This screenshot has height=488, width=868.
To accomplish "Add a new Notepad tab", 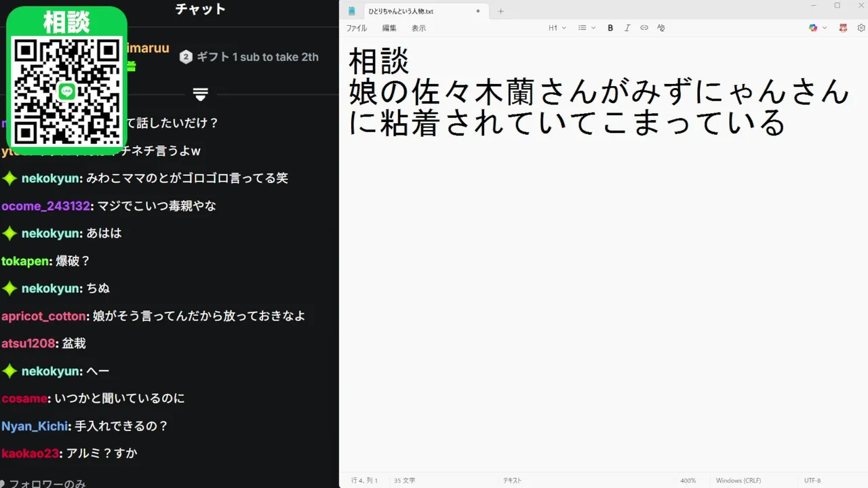I will 501,11.
